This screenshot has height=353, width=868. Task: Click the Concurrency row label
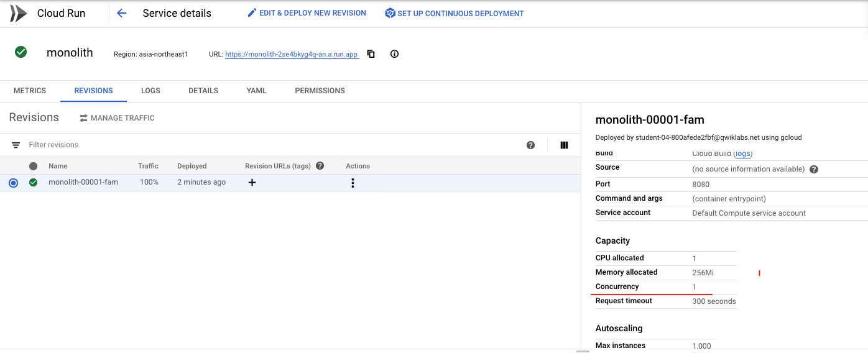tap(617, 287)
